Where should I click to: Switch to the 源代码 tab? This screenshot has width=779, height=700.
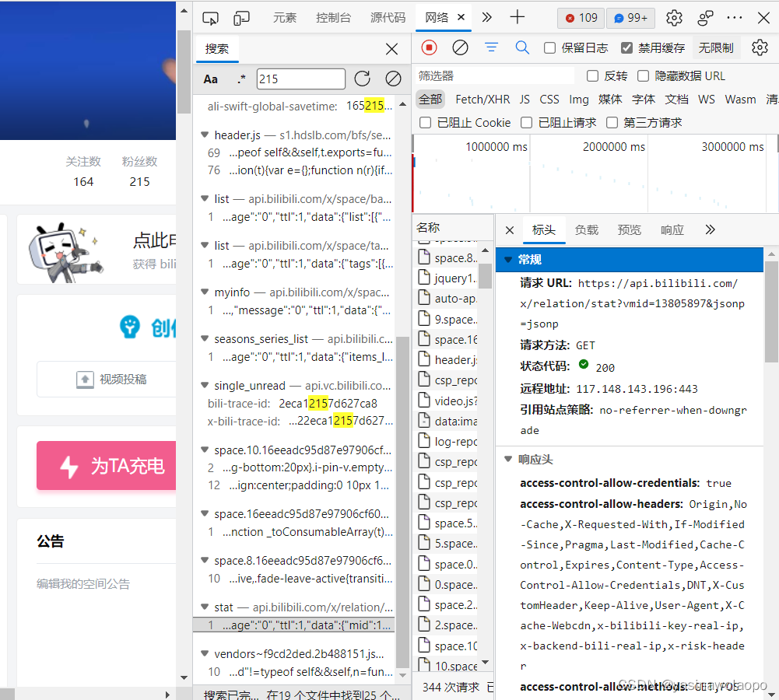[x=388, y=18]
